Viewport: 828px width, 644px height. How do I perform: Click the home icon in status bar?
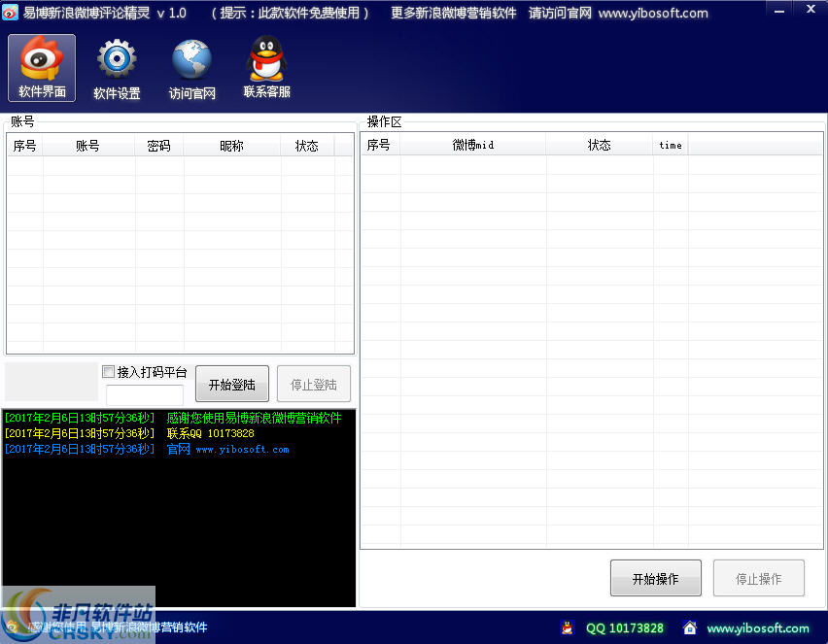click(x=690, y=627)
